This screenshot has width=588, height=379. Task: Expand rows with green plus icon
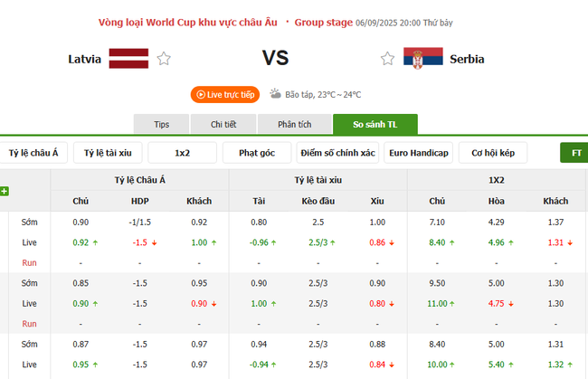pyautogui.click(x=5, y=191)
